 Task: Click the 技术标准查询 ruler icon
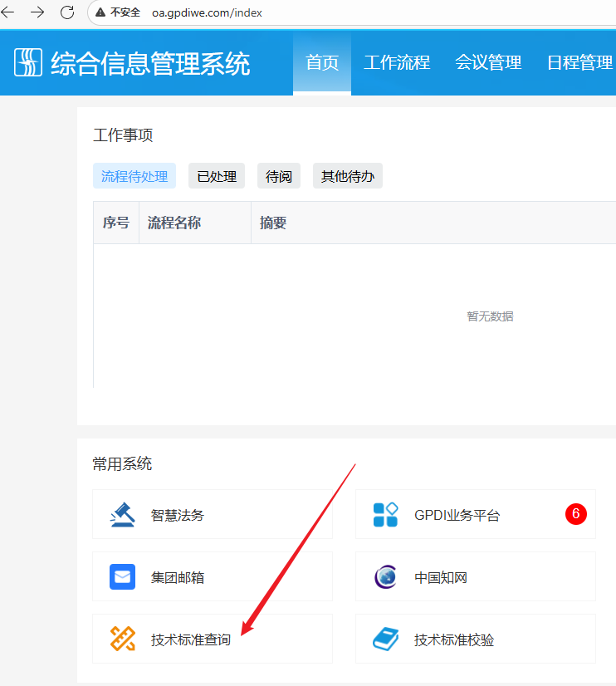[x=123, y=639]
